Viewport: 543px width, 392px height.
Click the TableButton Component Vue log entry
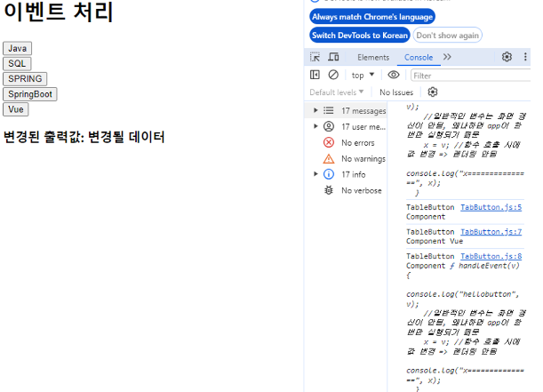pyautogui.click(x=465, y=236)
